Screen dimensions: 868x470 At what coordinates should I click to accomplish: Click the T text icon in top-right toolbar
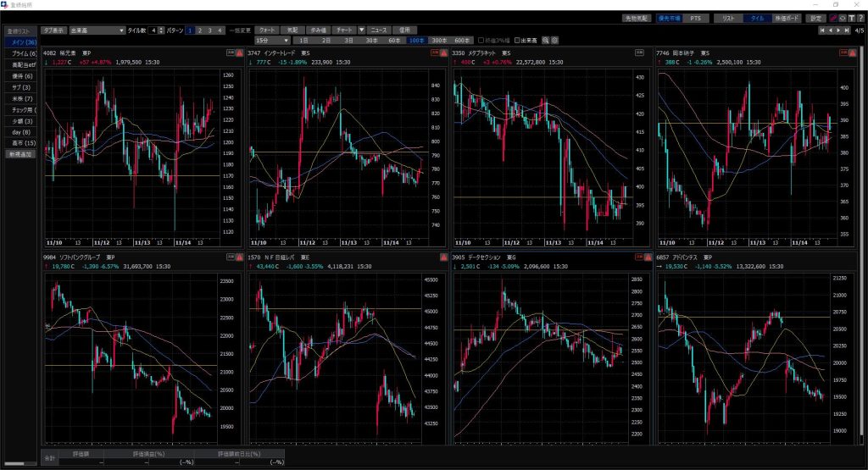(x=852, y=18)
